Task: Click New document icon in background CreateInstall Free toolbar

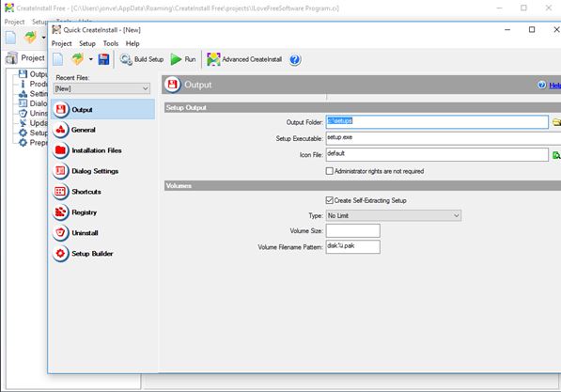Action: [10, 38]
